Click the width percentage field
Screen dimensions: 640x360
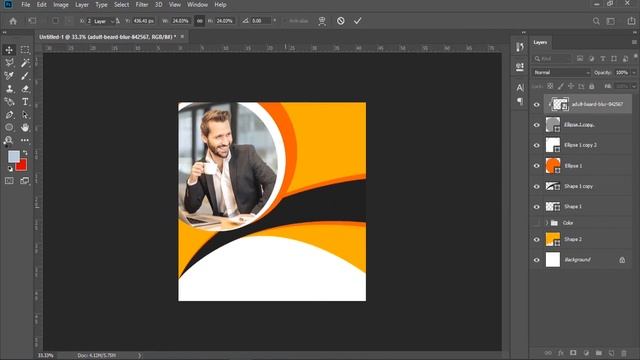(x=180, y=21)
